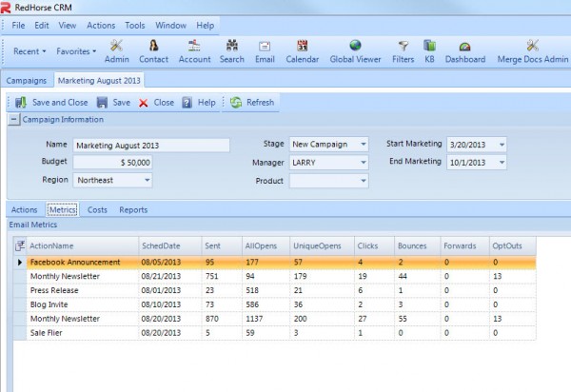Open the Dashboard gauge icon
This screenshot has width=571, height=392.
pos(465,47)
